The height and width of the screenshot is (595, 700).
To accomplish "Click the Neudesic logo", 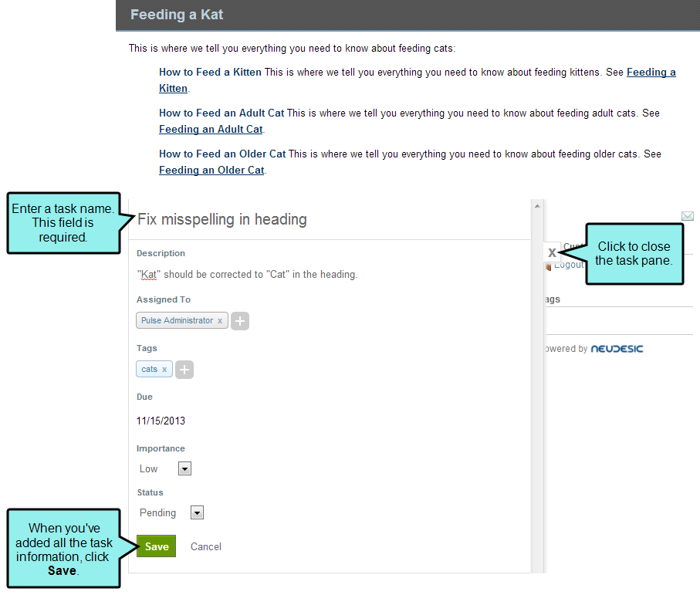I will 617,349.
